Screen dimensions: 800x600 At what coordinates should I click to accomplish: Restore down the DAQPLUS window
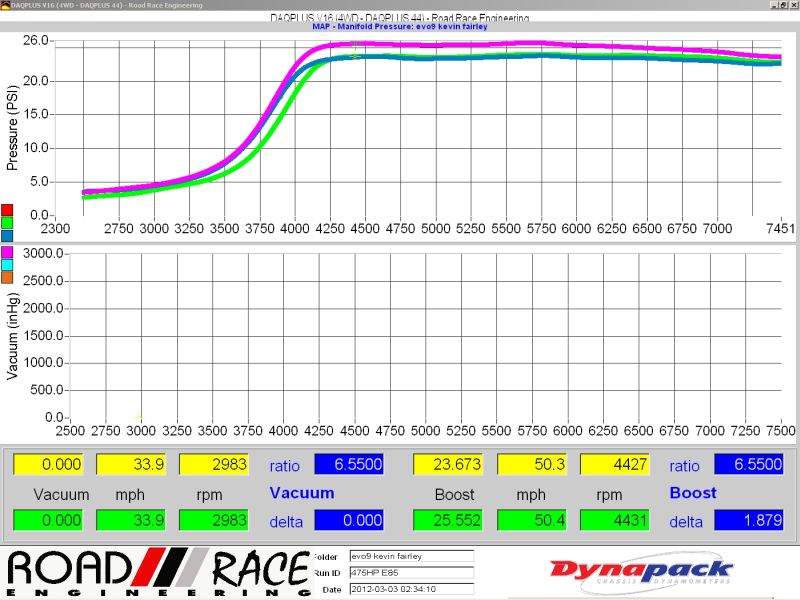coord(784,5)
